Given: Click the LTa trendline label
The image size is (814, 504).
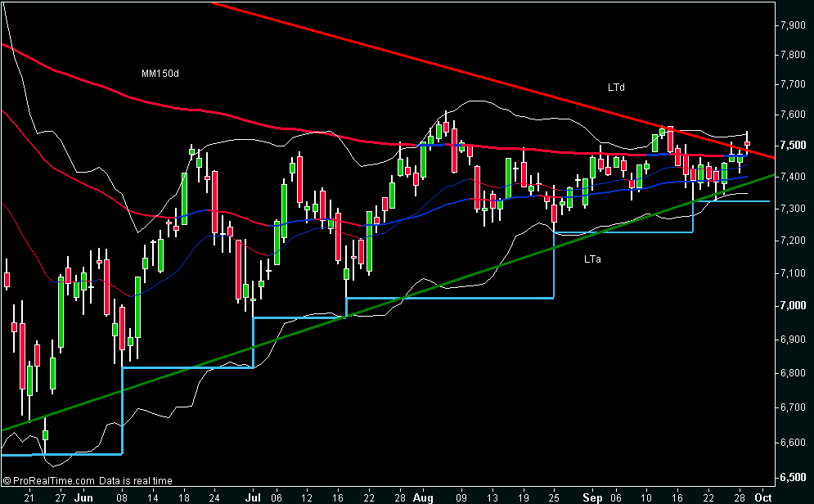Looking at the screenshot, I should 592,259.
